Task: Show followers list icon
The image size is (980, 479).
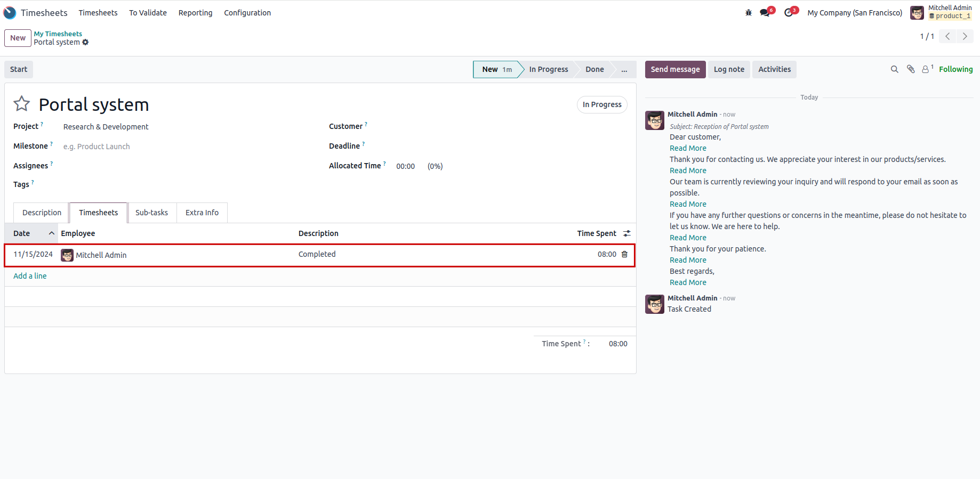Action: (927, 69)
